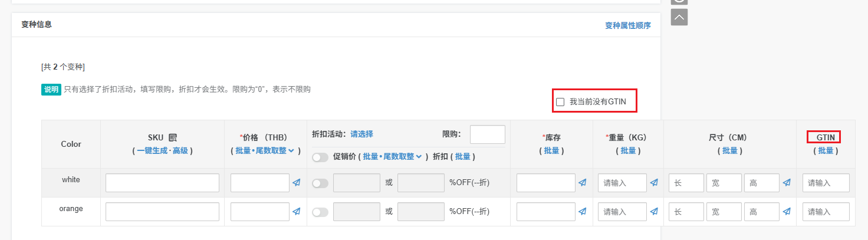The width and height of the screenshot is (868, 240).
Task: Click 批量 link under GTIN header
Action: [x=826, y=150]
